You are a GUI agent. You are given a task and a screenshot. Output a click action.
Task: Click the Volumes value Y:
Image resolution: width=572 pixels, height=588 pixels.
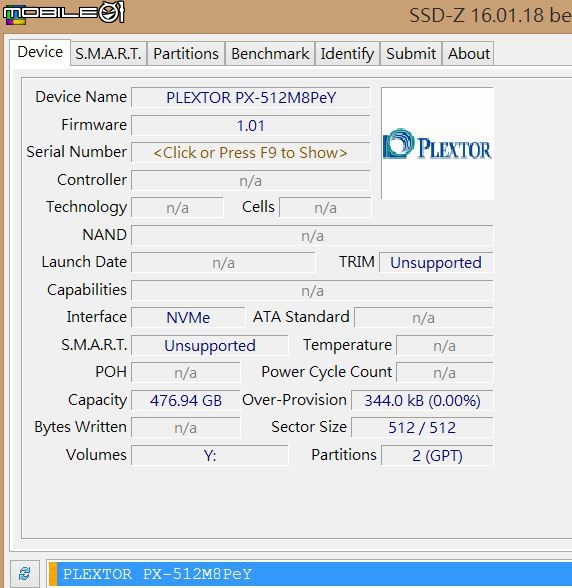tap(210, 456)
